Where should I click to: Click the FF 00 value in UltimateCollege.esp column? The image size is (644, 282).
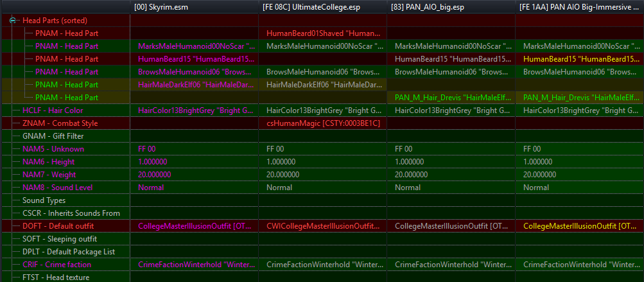(x=275, y=149)
